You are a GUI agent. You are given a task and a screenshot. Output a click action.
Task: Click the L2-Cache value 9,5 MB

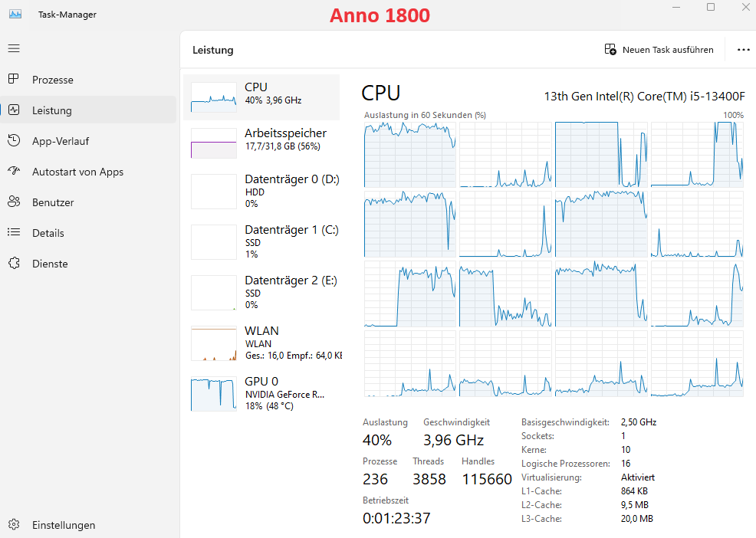635,505
